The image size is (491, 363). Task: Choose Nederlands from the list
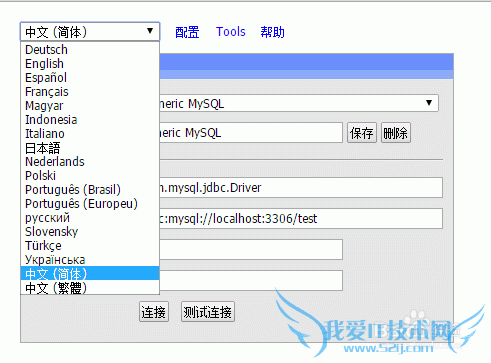click(90, 161)
